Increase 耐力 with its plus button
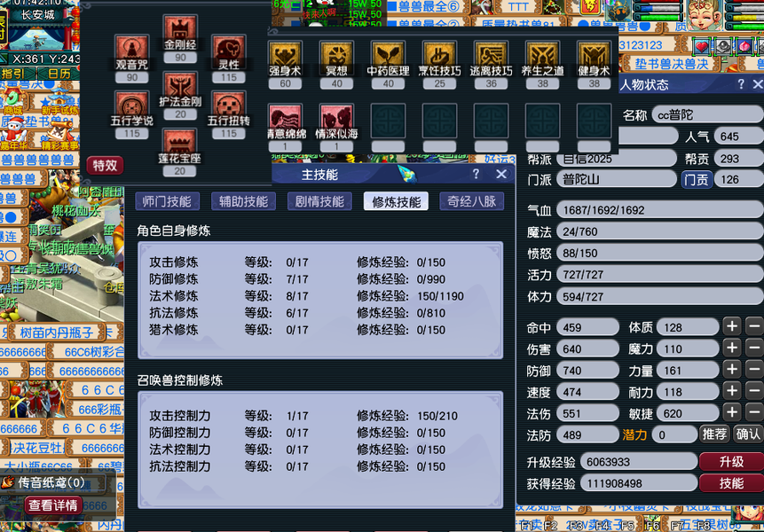This screenshot has height=532, width=764. pos(732,391)
